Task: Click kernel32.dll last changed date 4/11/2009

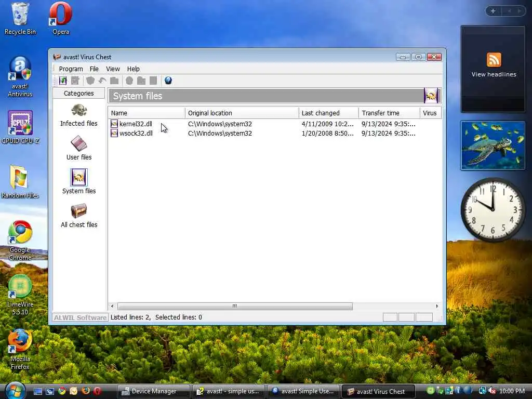Action: 327,124
